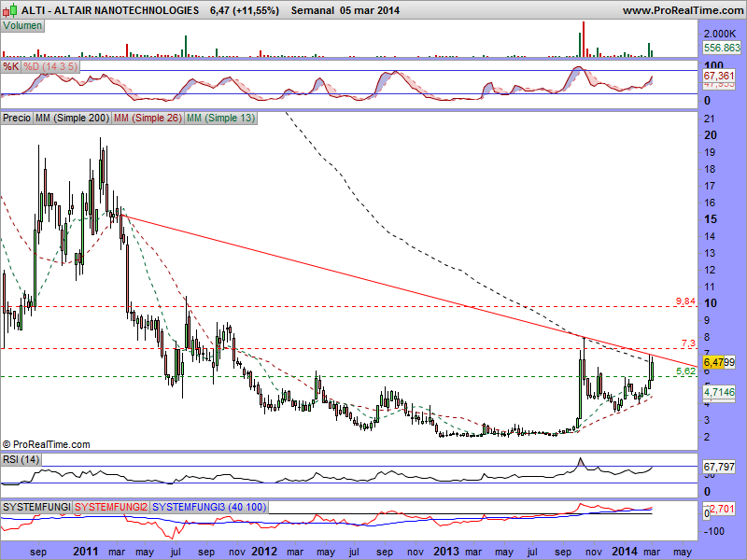
Task: Click the SYSTEMFUNGI2 label
Action: (111, 507)
